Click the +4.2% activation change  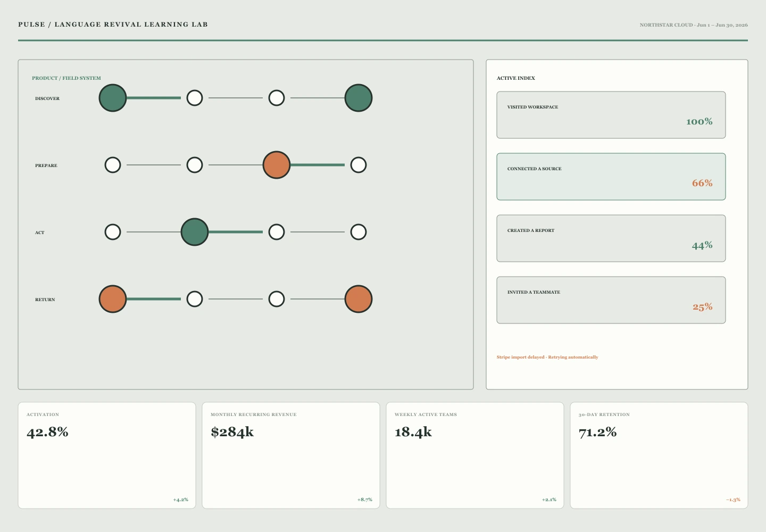click(x=180, y=500)
